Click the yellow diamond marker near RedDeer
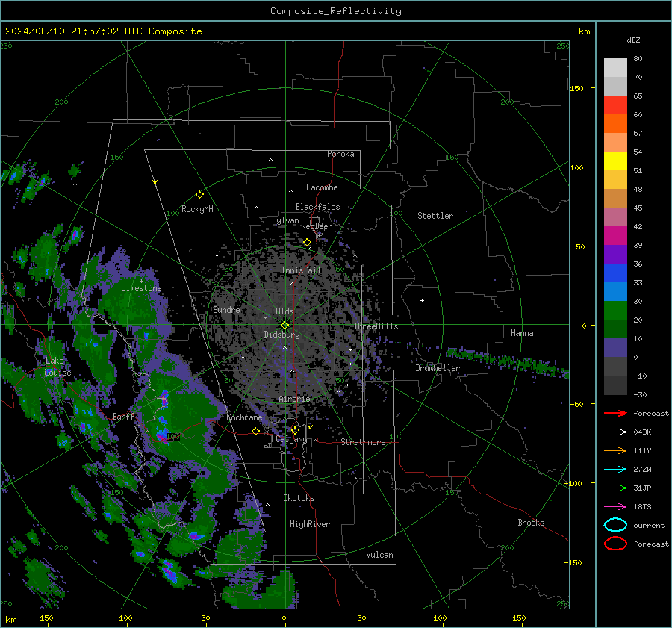The width and height of the screenshot is (672, 628). pos(308,243)
